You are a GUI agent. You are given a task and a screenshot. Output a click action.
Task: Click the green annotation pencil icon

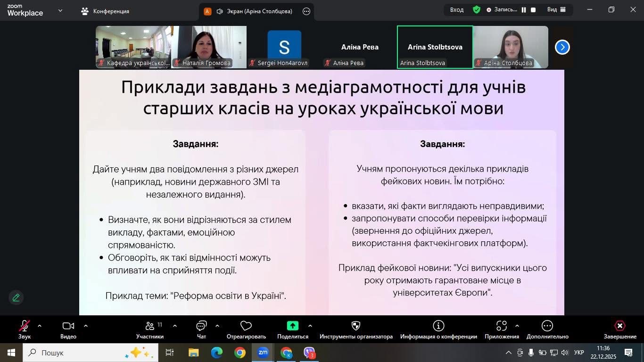[16, 297]
